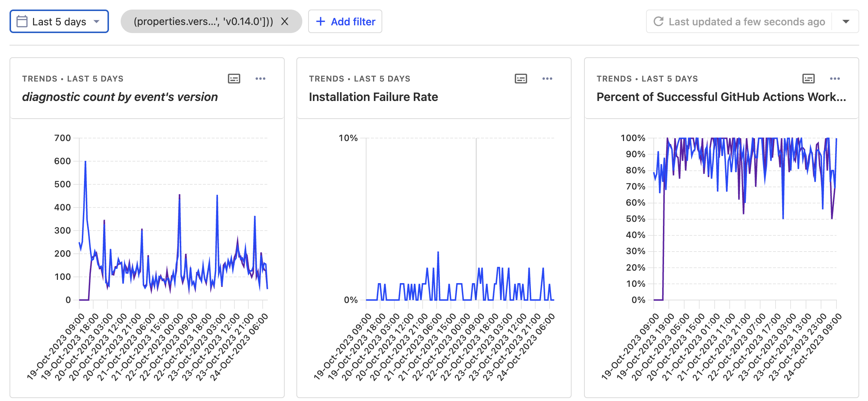The height and width of the screenshot is (401, 868).
Task: Click the details icon on GitHub Actions card
Action: (x=808, y=79)
